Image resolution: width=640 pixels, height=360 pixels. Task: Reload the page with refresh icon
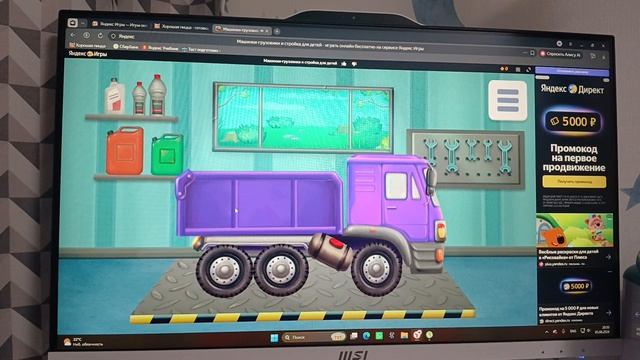pos(100,36)
